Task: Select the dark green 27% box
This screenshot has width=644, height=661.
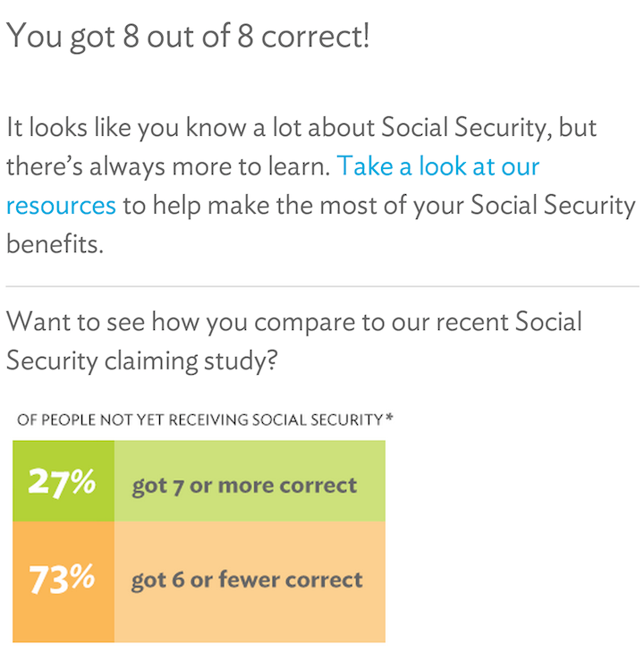Action: click(64, 481)
